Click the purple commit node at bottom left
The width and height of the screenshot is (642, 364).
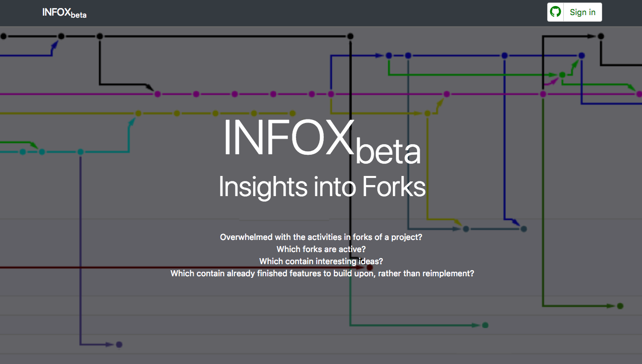(x=119, y=345)
